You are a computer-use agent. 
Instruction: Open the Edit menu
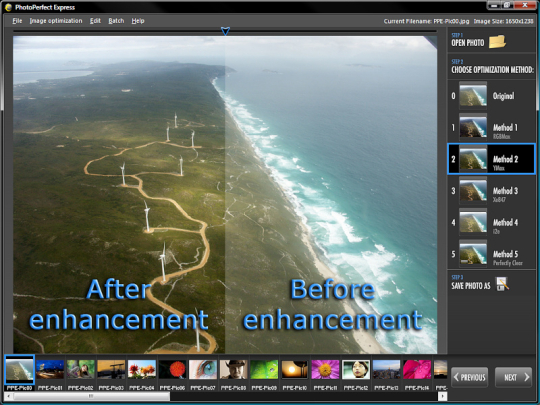[95, 21]
